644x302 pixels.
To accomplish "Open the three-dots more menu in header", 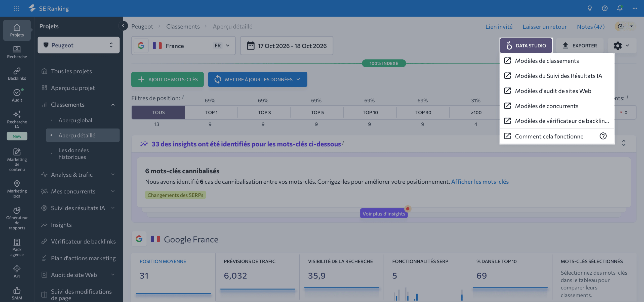I will pos(635,8).
